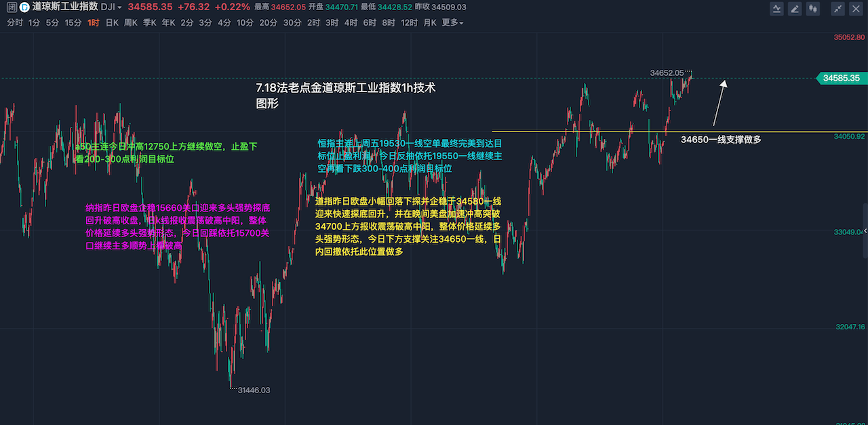Open the DJI symbol dropdown arrow
This screenshot has height=425, width=868.
pyautogui.click(x=120, y=7)
